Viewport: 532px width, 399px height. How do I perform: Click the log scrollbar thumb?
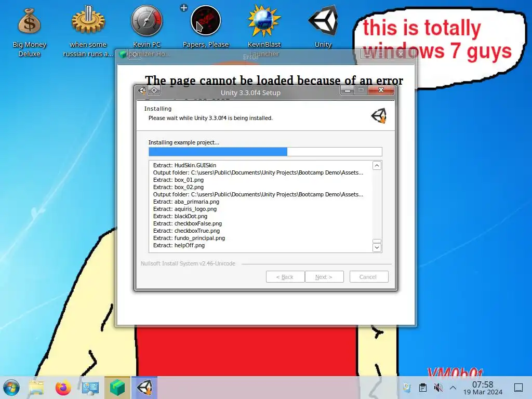point(377,241)
